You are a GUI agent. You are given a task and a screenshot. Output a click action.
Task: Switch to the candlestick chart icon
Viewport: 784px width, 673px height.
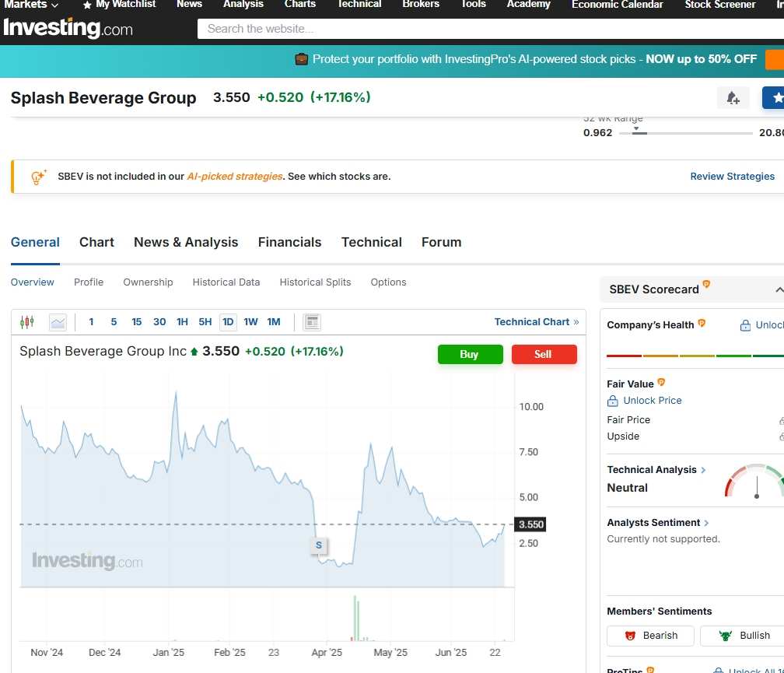pos(27,322)
